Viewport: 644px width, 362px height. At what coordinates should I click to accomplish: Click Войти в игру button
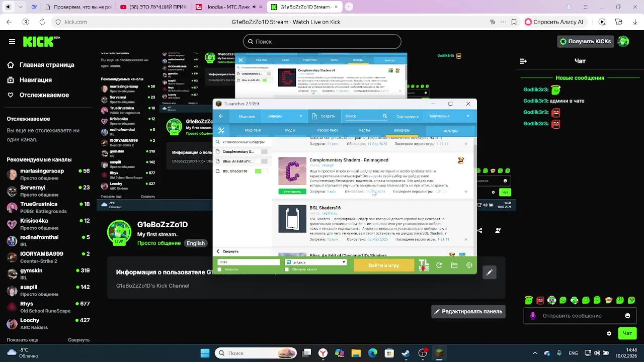tap(384, 265)
